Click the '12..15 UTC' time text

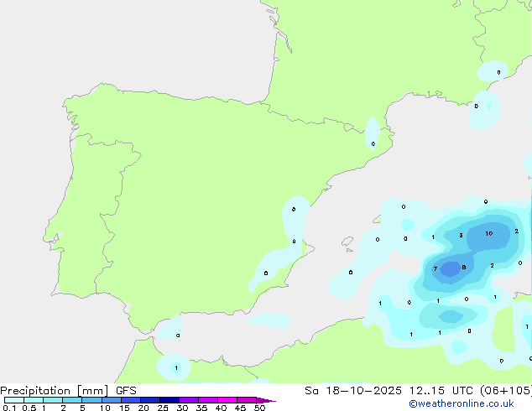(441, 391)
